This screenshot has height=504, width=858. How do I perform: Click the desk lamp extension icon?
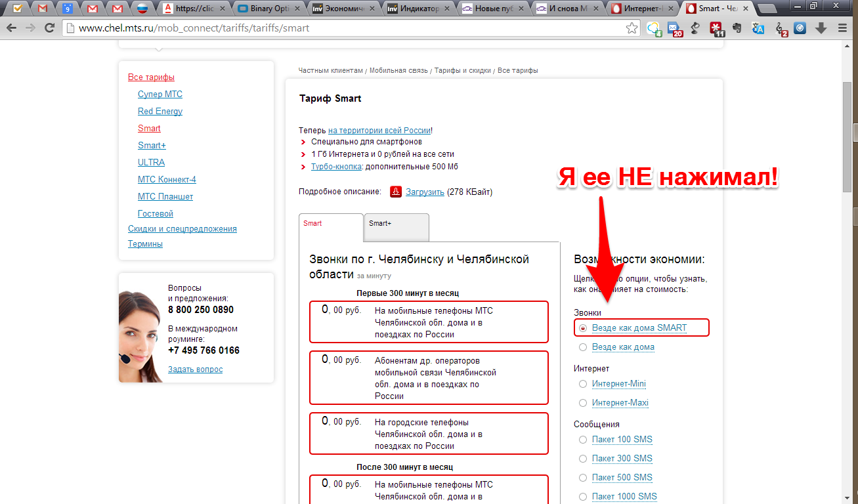696,28
